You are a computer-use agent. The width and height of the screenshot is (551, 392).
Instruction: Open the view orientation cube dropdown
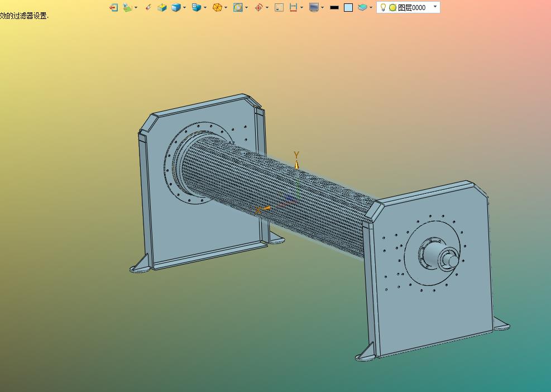pos(205,7)
